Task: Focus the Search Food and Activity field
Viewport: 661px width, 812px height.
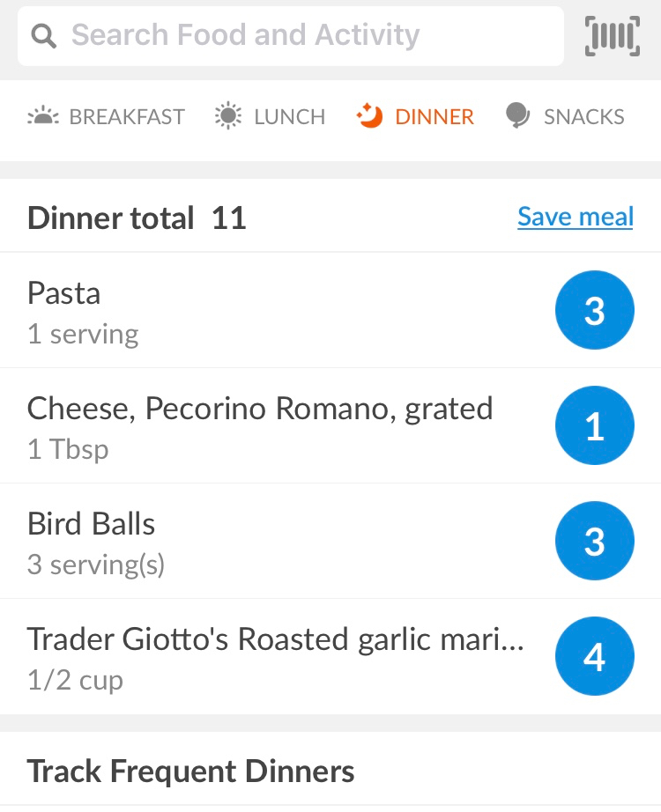Action: [x=291, y=36]
